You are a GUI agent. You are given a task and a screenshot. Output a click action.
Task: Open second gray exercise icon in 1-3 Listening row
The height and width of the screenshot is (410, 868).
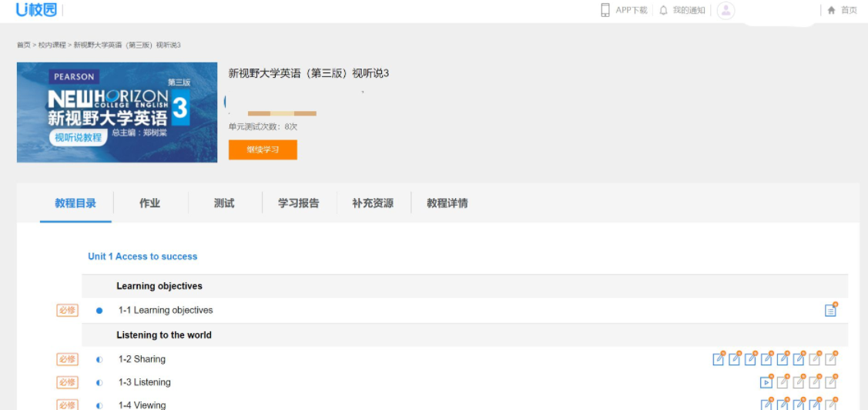pos(798,382)
